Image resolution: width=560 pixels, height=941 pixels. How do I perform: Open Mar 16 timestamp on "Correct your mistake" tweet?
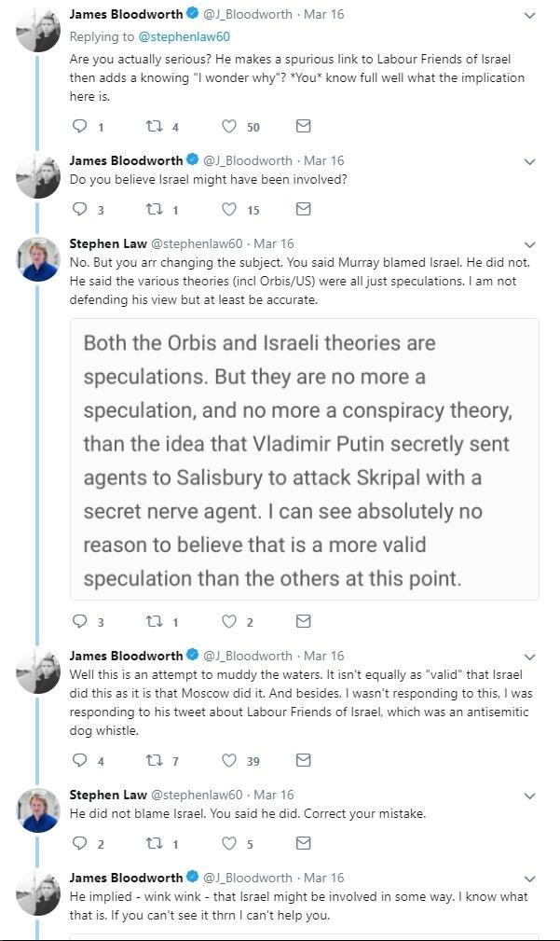(x=273, y=795)
